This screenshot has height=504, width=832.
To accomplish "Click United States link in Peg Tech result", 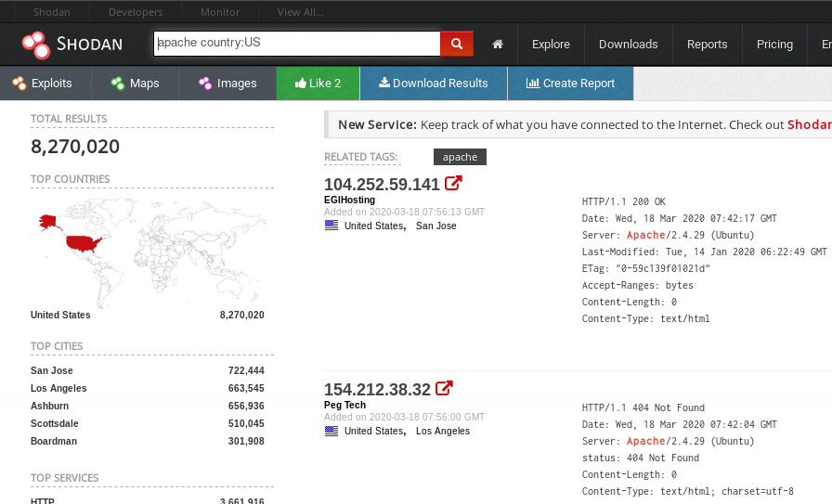I will 374,432.
